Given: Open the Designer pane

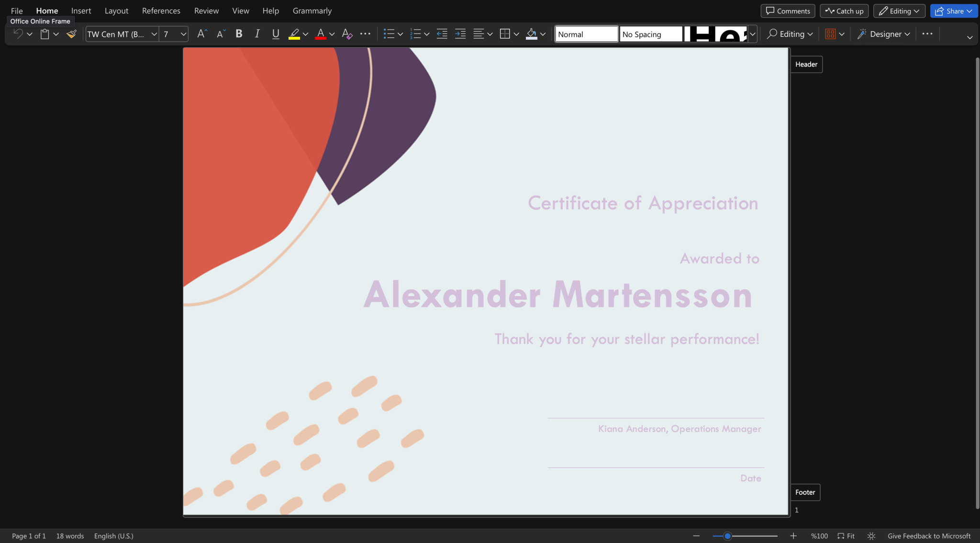Looking at the screenshot, I should (x=883, y=34).
